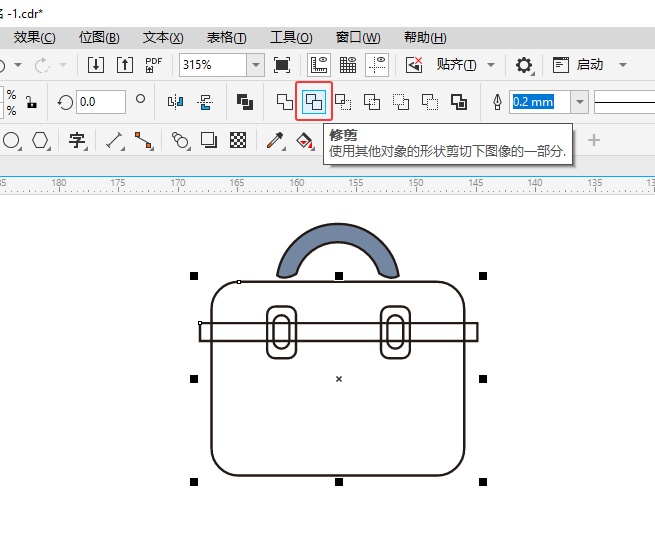Viewport: 655px width, 538px height.
Task: Select the blend tool icon
Action: click(x=180, y=140)
